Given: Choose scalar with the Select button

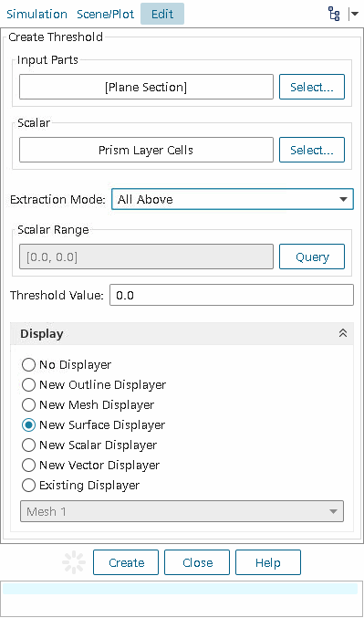Looking at the screenshot, I should coord(312,150).
